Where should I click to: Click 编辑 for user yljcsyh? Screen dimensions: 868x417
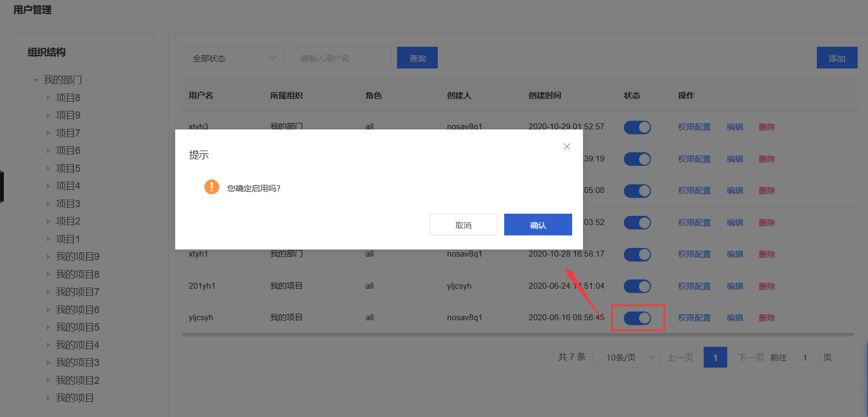735,318
